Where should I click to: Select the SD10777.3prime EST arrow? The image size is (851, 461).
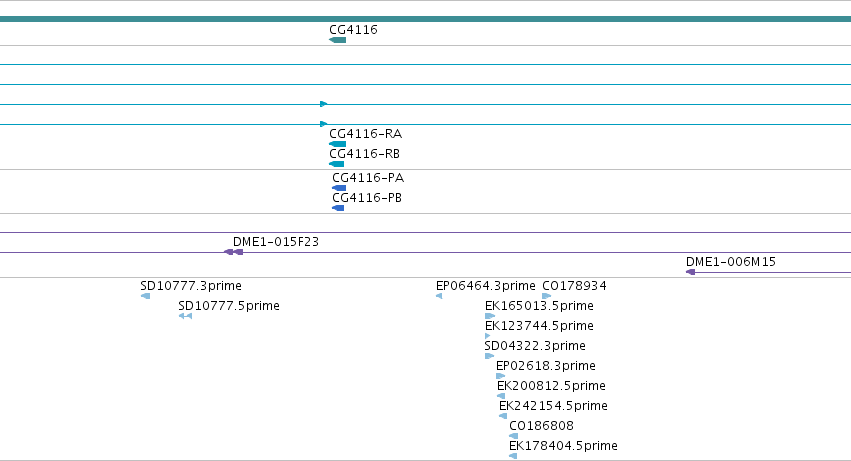click(145, 296)
